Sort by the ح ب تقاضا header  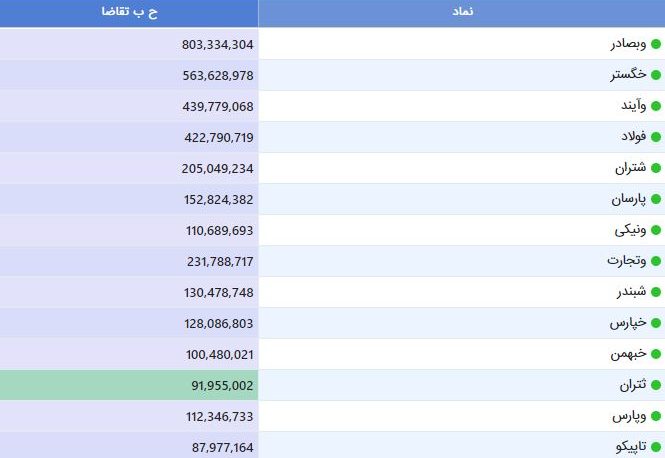[x=129, y=12]
